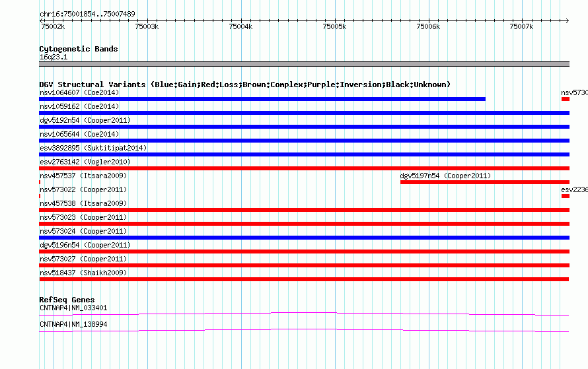The image size is (588, 369).
Task: Open the nsv1064607 (Coe2014) label
Action: pos(79,92)
